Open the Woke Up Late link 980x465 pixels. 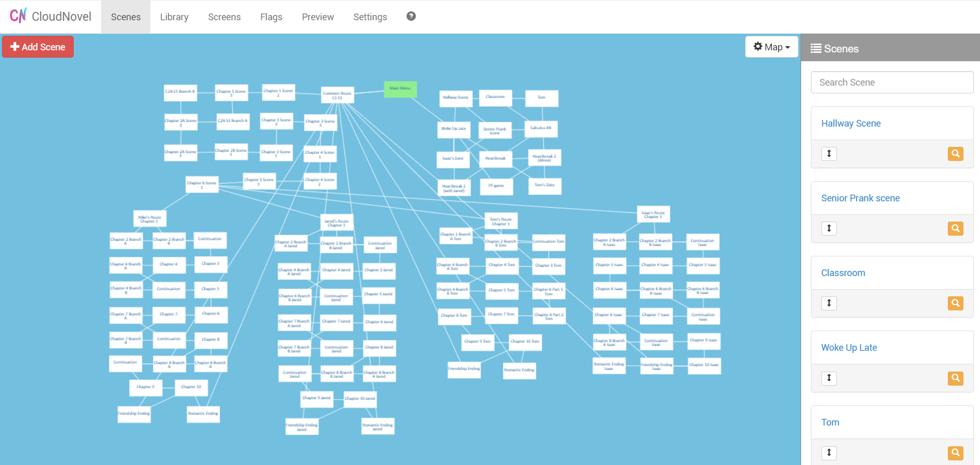pos(849,348)
